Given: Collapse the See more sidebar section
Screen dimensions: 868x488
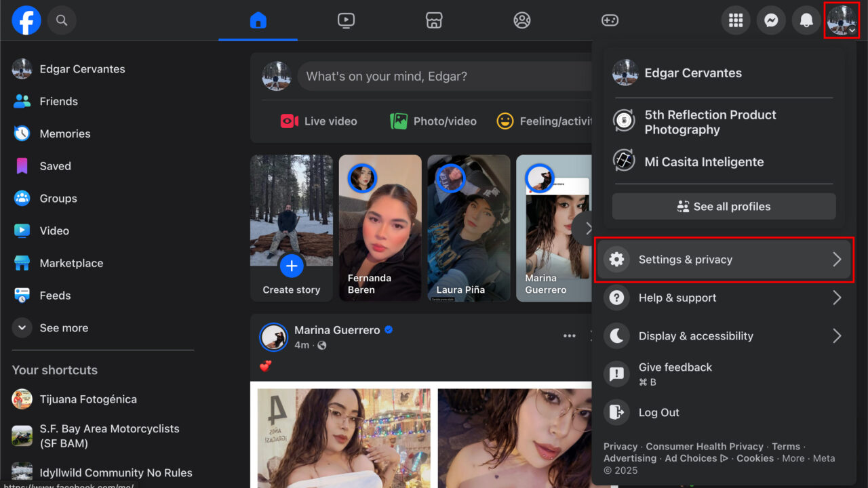Looking at the screenshot, I should 64,327.
